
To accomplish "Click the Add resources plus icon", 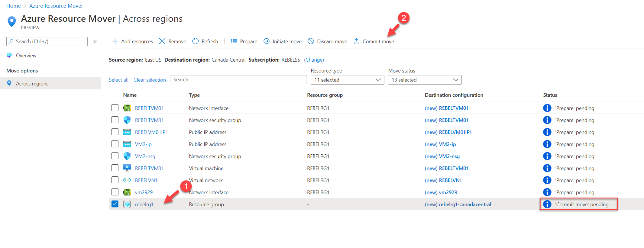I will 115,41.
